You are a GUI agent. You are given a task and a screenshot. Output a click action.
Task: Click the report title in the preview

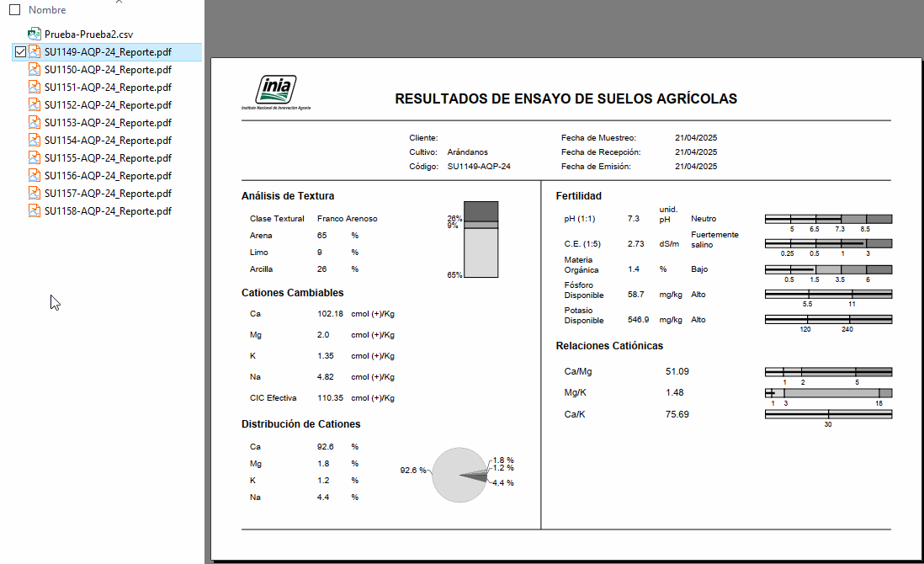pos(566,99)
